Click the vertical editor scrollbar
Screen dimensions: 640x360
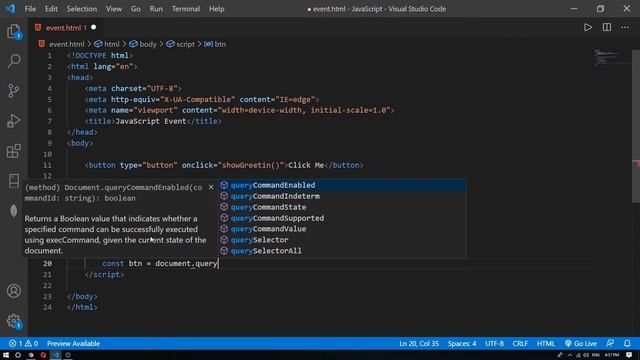pyautogui.click(x=636, y=126)
